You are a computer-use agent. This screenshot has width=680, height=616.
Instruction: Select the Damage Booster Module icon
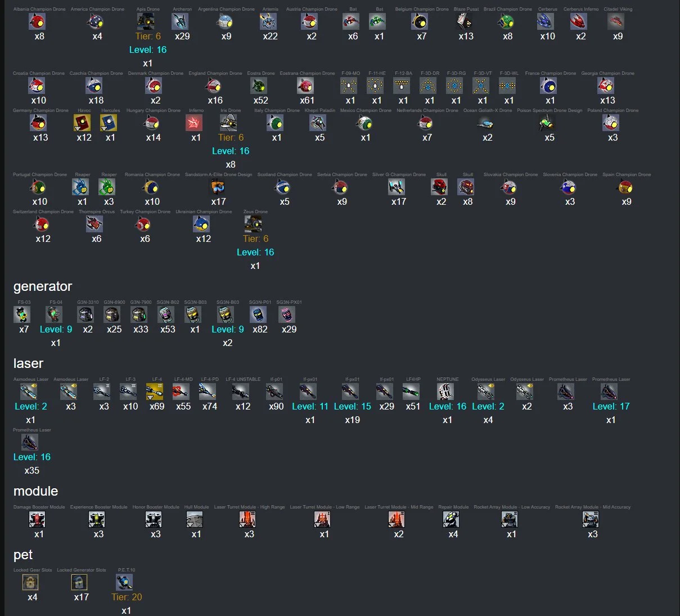point(37,519)
